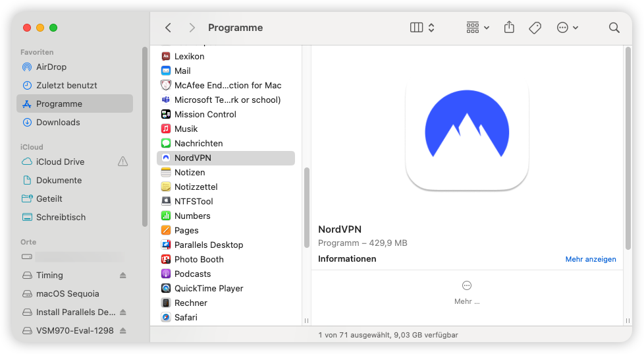This screenshot has height=354, width=644.
Task: Select QuickTime Player app icon
Action: click(x=166, y=288)
